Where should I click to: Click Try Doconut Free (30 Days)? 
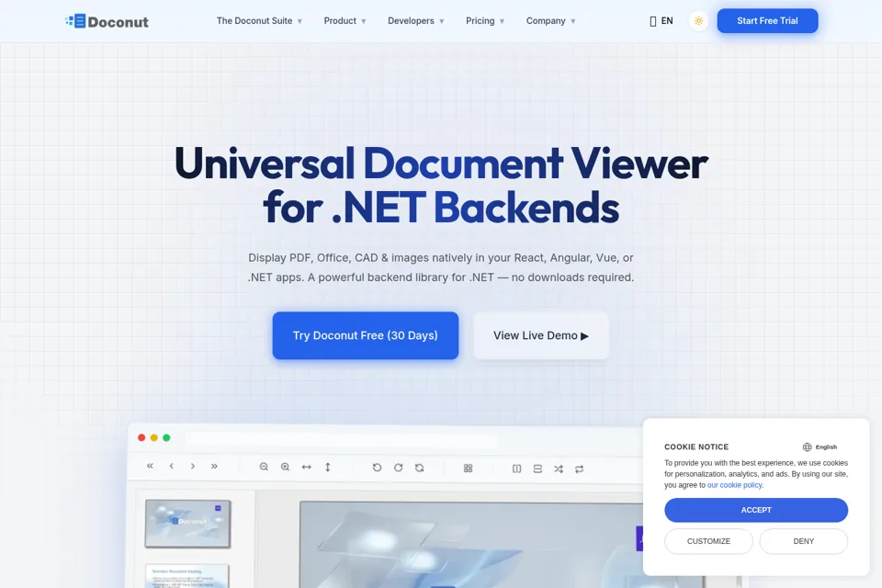pyautogui.click(x=366, y=335)
